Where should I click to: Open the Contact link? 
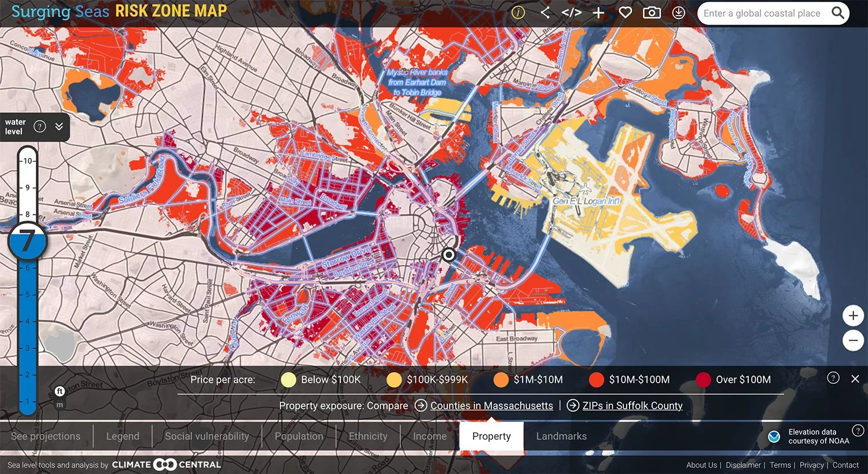click(x=845, y=465)
